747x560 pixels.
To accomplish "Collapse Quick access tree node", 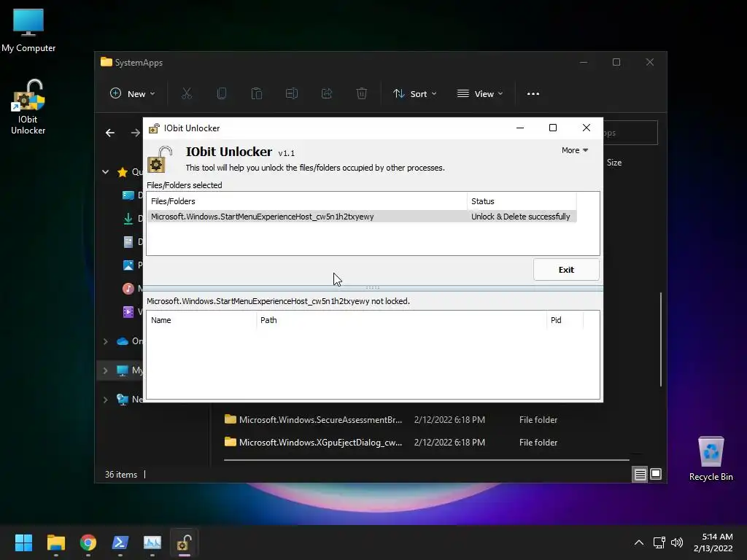I will (x=105, y=172).
